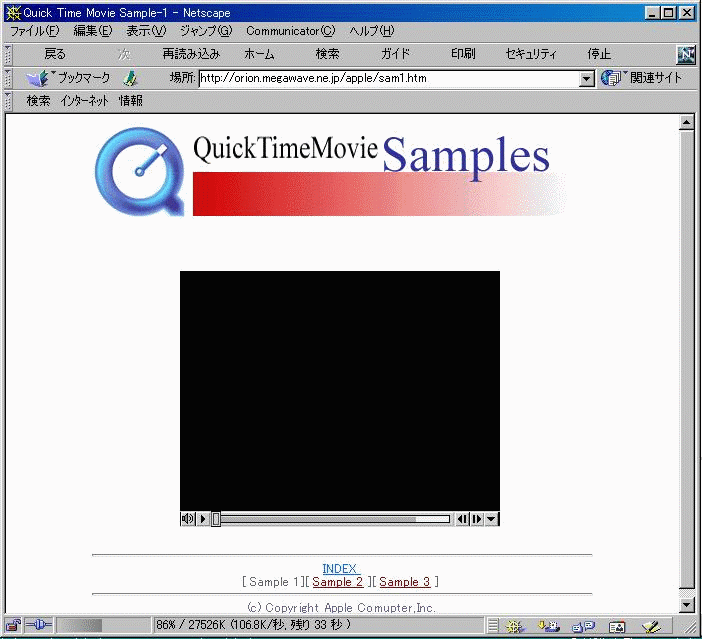Click the dimmed 次 forward button
The image size is (702, 639).
[124, 54]
